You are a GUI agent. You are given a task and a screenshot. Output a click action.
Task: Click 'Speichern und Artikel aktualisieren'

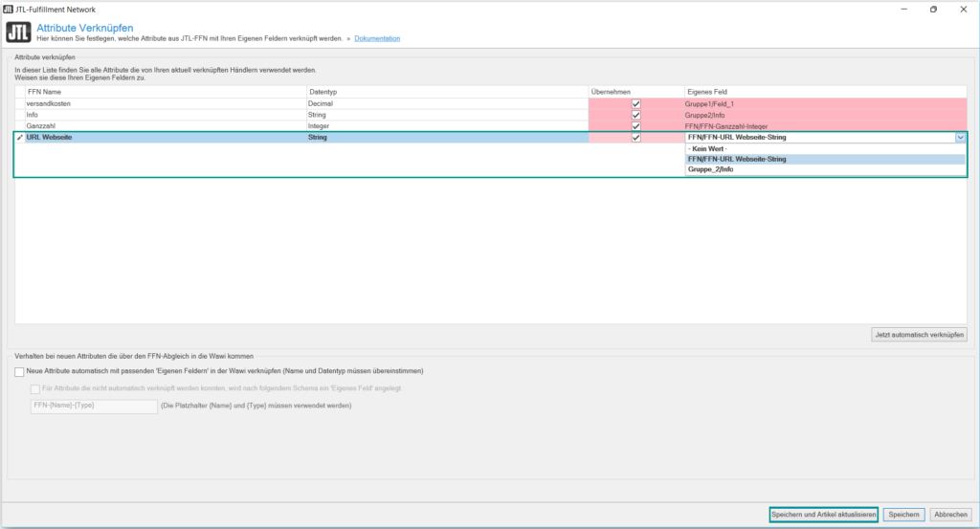point(823,515)
